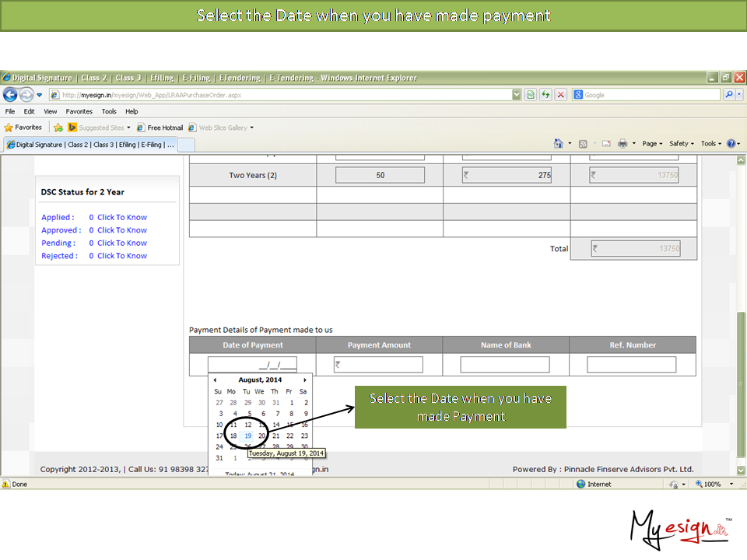Click the Print icon in command bar
This screenshot has width=747, height=560.
tap(622, 144)
